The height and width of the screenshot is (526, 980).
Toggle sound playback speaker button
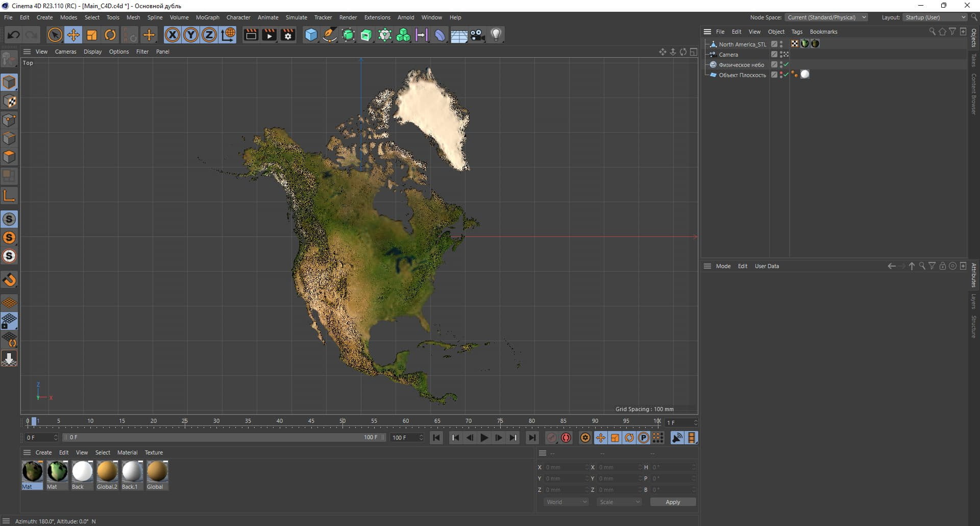coord(677,438)
